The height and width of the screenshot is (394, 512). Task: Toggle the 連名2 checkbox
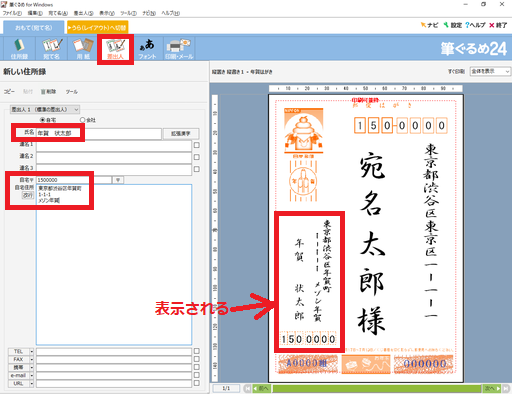[x=197, y=157]
